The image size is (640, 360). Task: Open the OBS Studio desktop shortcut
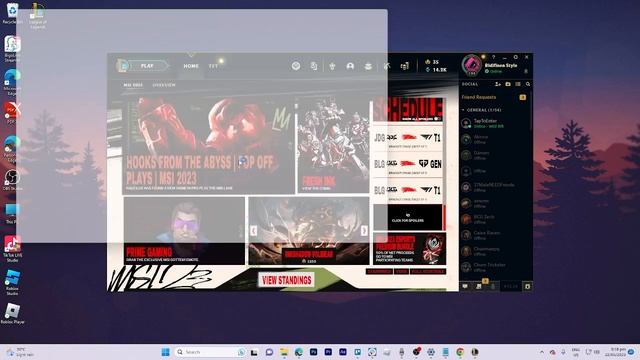[12, 180]
